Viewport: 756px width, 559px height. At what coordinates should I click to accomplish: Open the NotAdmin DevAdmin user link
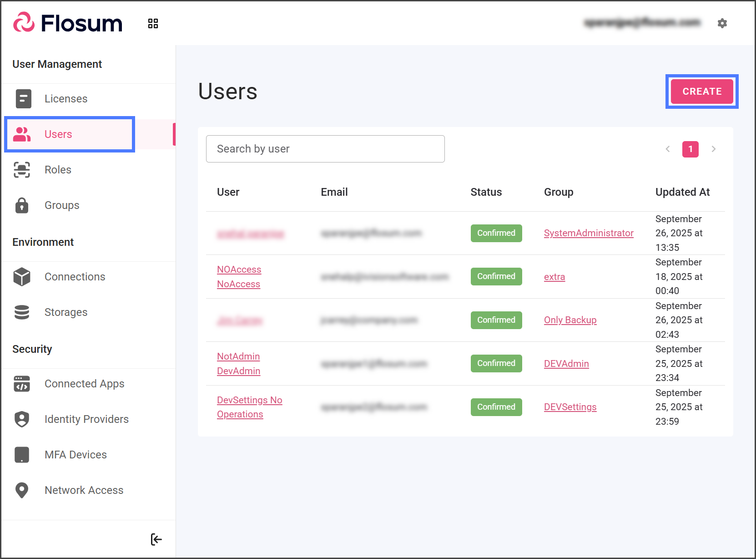point(238,364)
